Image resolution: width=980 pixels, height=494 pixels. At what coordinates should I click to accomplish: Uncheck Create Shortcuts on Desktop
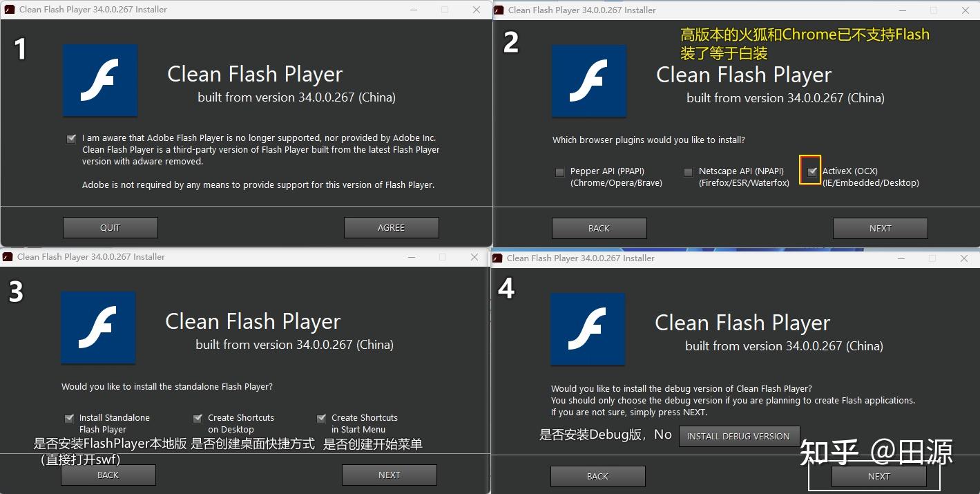click(x=198, y=417)
